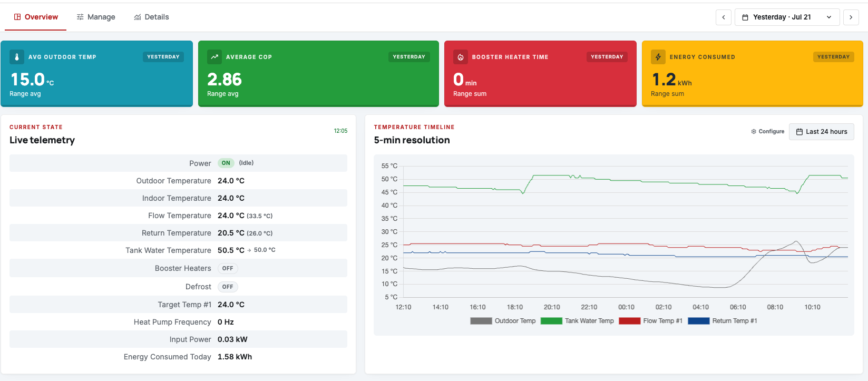The image size is (868, 381).
Task: Click the flame icon on Booster Heater Time card
Action: [x=461, y=57]
